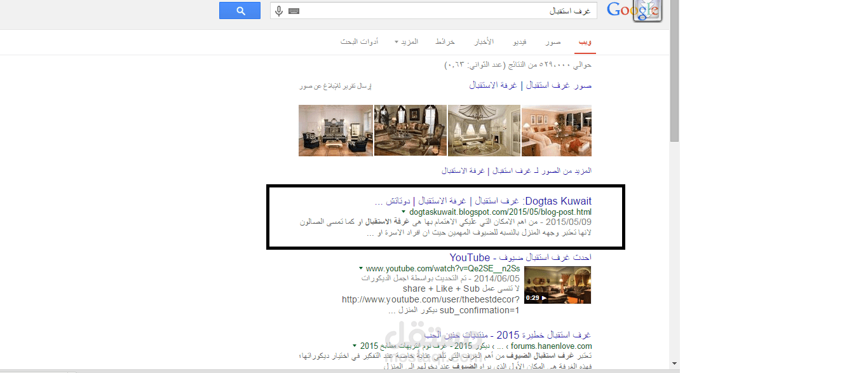Expand arrow beside youtube.com/watch URL
Viewport: 868px width, 373px height.
[x=361, y=268]
